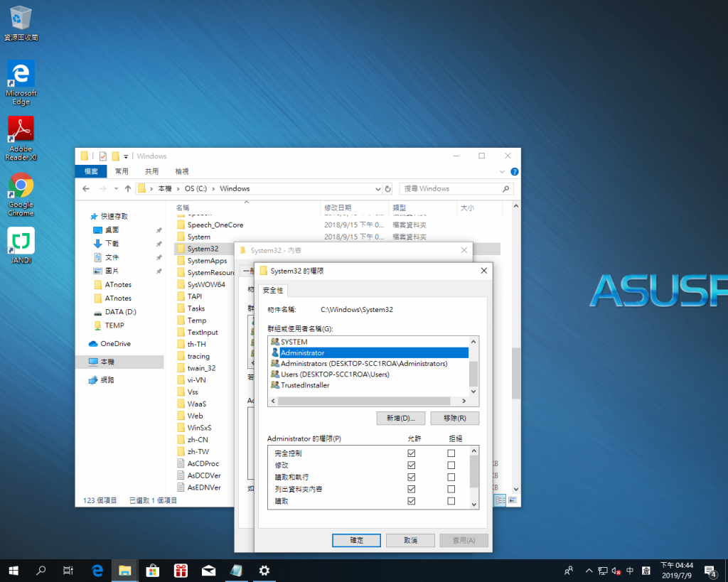
Task: Switch to File Explorer in taskbar
Action: click(x=124, y=571)
